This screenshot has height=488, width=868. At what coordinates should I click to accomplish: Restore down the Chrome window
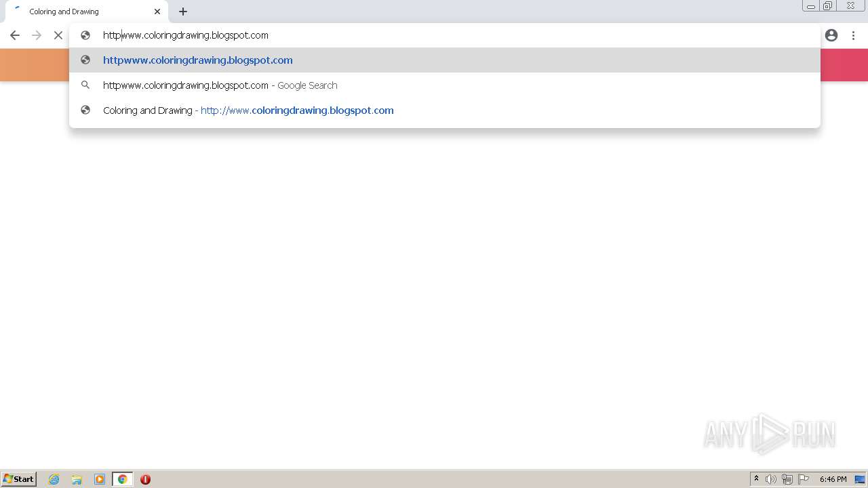(x=828, y=6)
